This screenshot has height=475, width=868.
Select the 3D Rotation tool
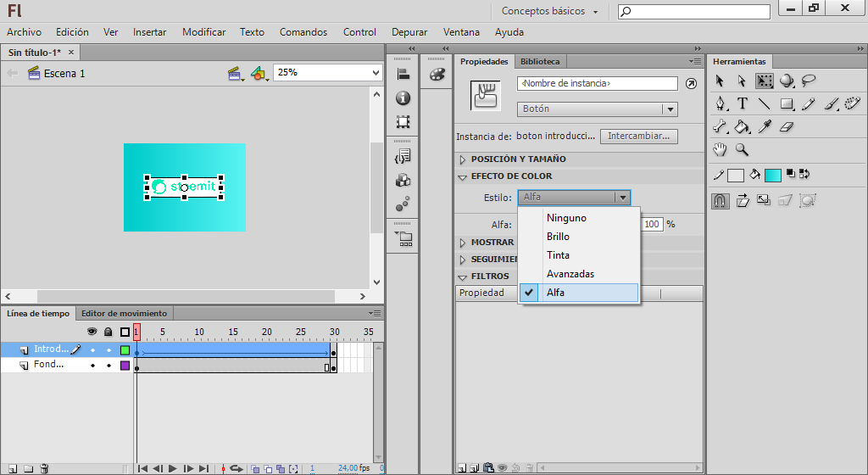tap(787, 81)
